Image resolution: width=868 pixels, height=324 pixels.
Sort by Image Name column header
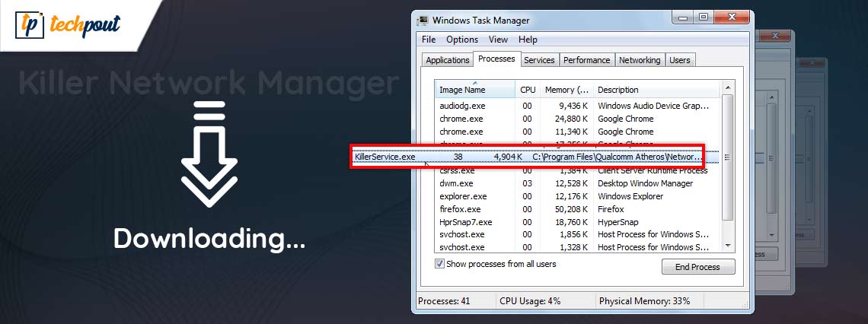pos(475,90)
